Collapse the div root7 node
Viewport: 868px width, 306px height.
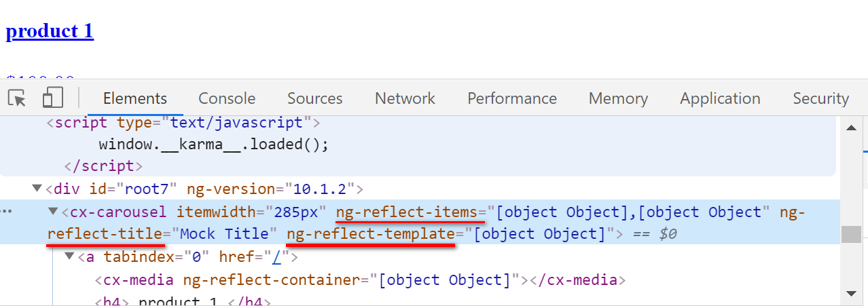(37, 189)
